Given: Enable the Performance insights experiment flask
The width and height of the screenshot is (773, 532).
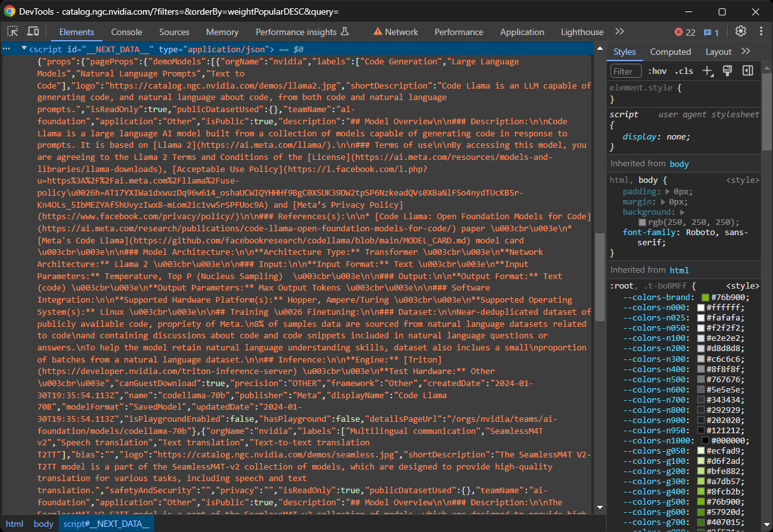Looking at the screenshot, I should coord(344,31).
